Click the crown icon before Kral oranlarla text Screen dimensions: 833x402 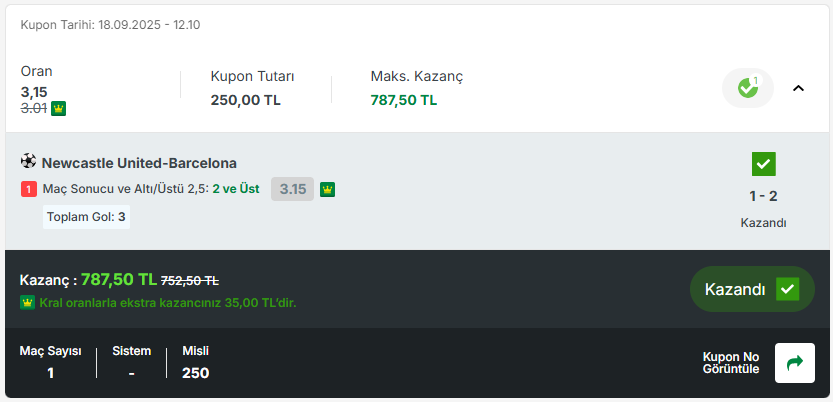(27, 302)
